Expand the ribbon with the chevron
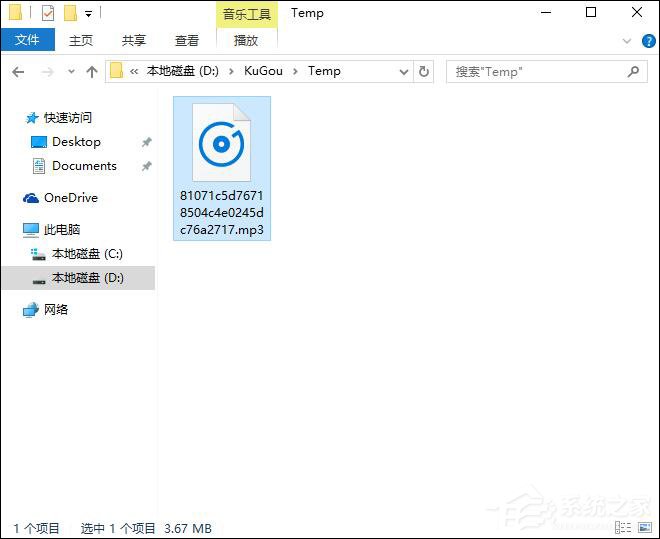Screen dimensions: 660x539 tap(626, 41)
